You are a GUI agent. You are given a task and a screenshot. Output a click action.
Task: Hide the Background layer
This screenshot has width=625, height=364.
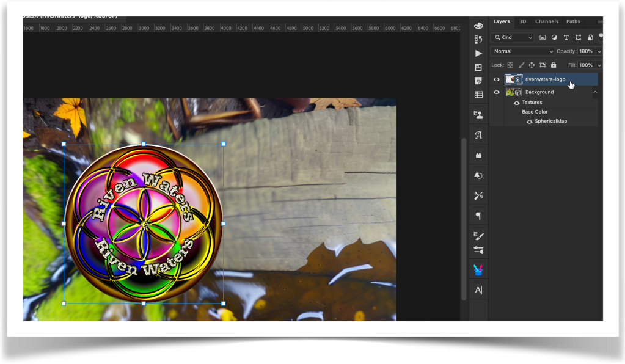coord(496,92)
